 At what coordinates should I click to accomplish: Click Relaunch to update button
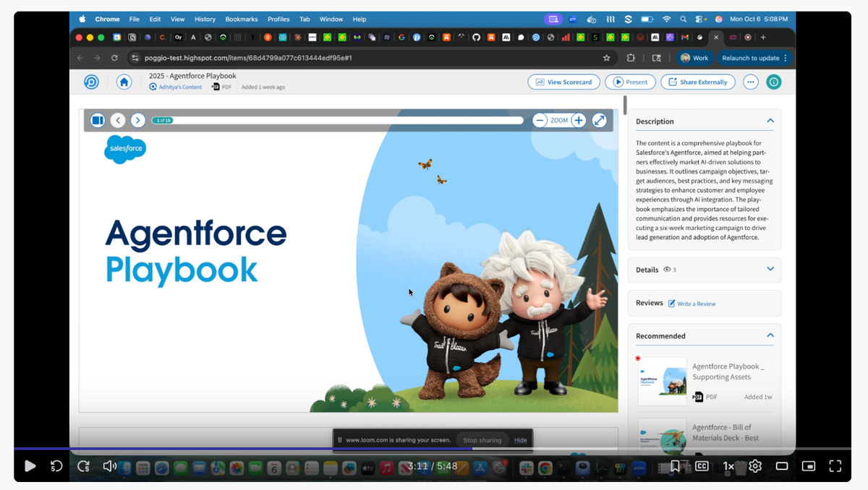[x=755, y=58]
